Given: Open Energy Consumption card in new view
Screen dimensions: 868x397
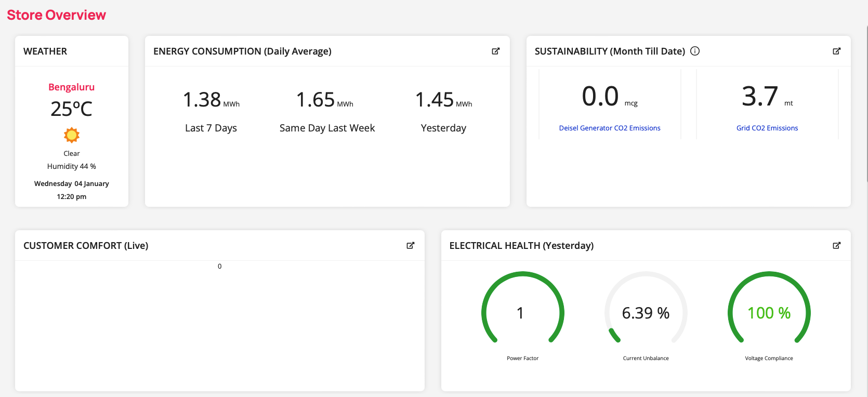Looking at the screenshot, I should [x=496, y=51].
